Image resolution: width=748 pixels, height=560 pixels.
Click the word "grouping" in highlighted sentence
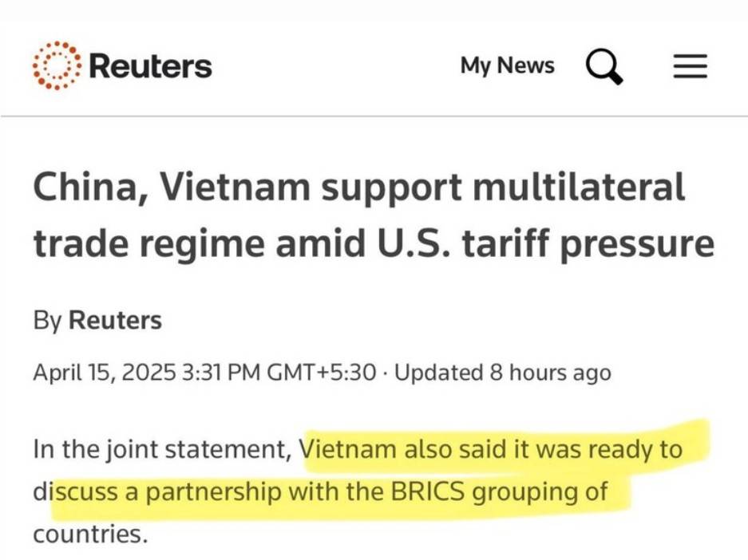point(524,492)
